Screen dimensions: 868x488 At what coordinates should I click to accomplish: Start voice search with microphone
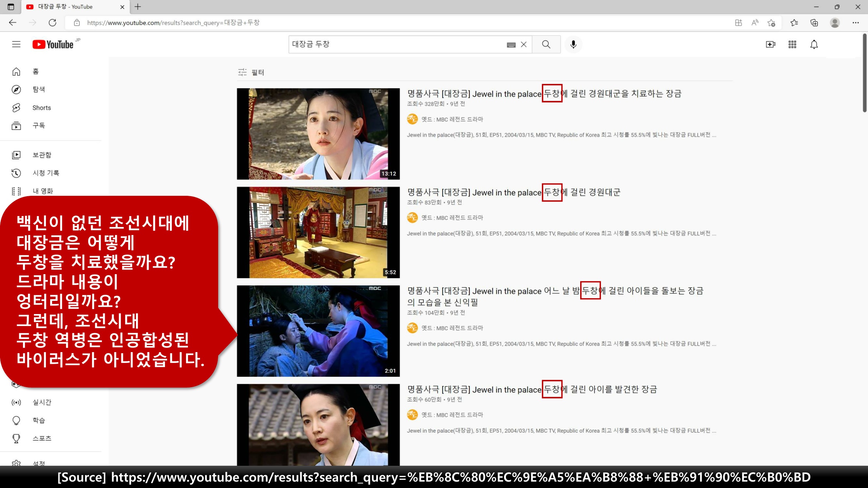[573, 44]
